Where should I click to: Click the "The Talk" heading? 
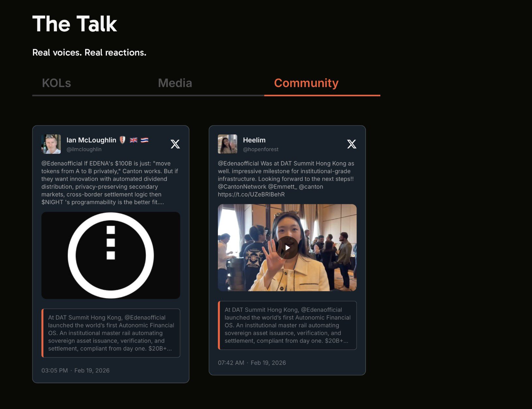pyautogui.click(x=75, y=24)
